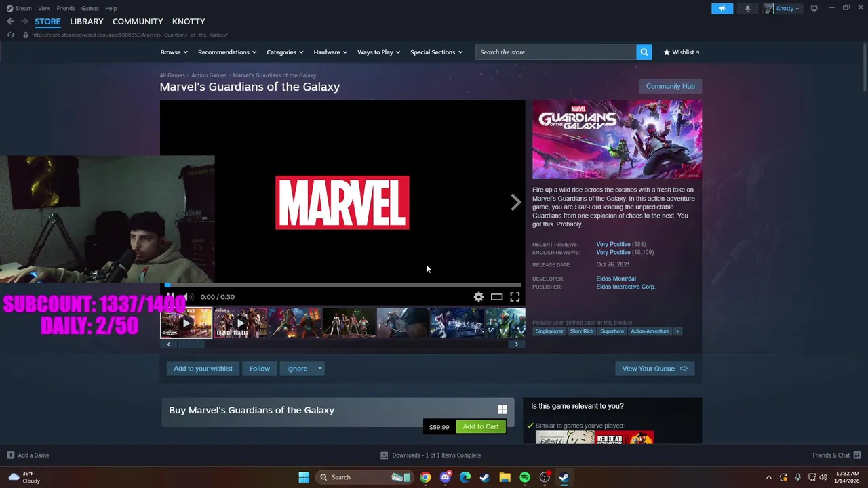Click the Ignore button
Image resolution: width=868 pixels, height=488 pixels.
(297, 369)
